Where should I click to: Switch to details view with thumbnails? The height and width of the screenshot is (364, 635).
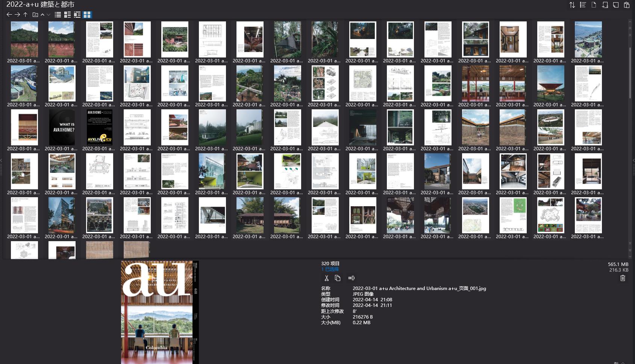[x=68, y=15]
